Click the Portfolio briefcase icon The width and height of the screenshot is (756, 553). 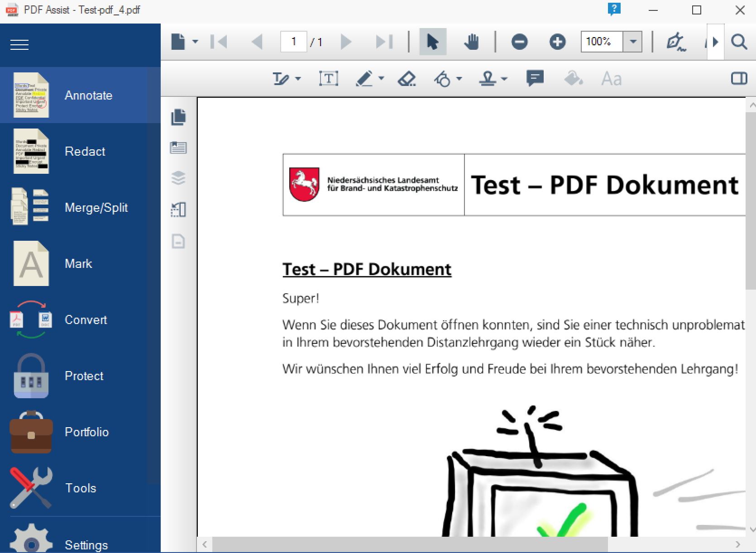pos(31,432)
